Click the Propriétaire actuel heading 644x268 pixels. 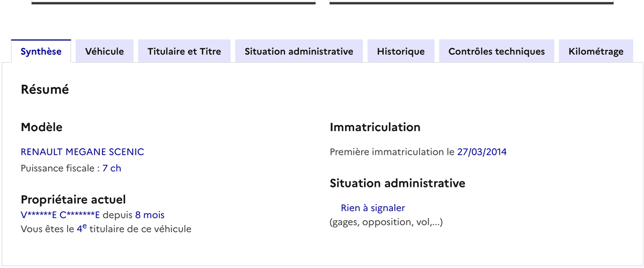[73, 199]
